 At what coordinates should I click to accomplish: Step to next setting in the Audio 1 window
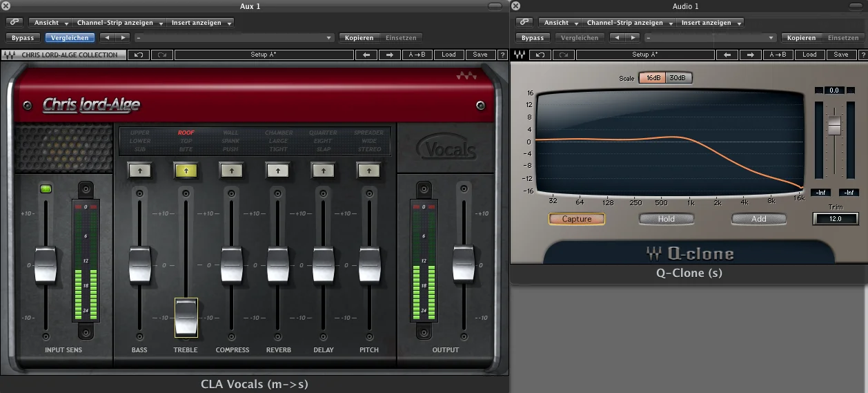coord(632,38)
